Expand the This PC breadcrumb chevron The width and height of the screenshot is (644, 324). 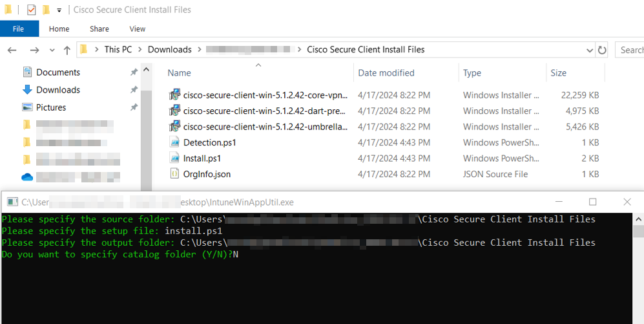click(x=140, y=50)
